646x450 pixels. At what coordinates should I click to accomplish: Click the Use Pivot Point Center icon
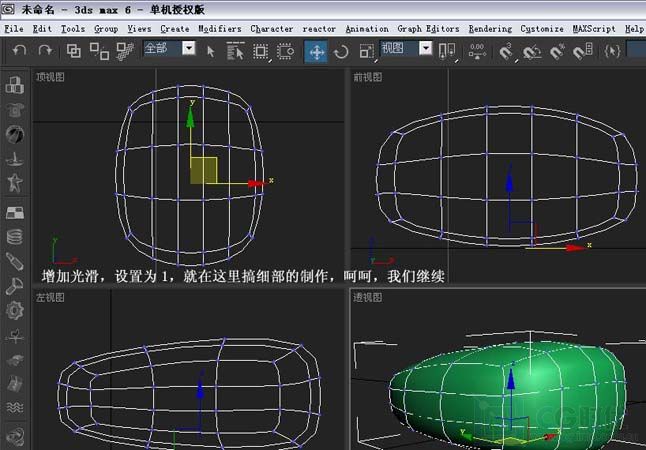coord(447,52)
